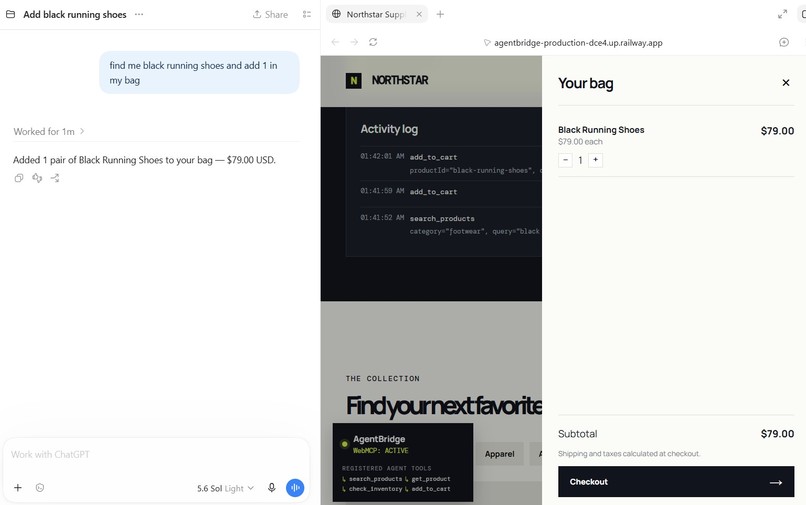Close the Northstar browser tab
The width and height of the screenshot is (806, 505).
[419, 14]
